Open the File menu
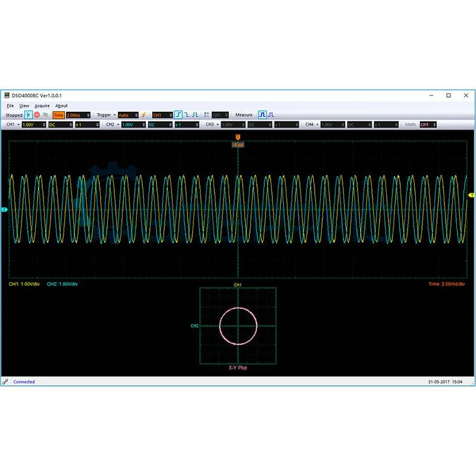 [10, 106]
